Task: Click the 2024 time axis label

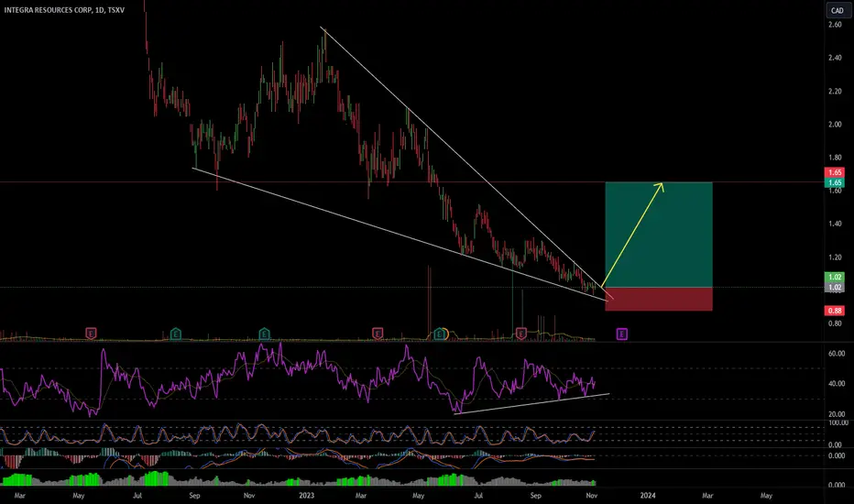Action: coord(648,495)
